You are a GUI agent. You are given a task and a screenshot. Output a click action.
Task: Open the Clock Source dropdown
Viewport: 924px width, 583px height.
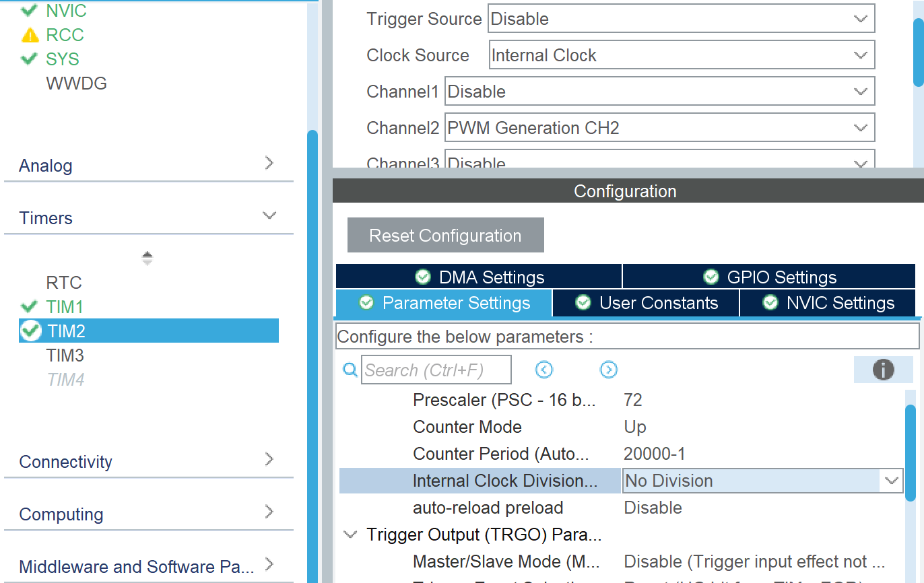coord(682,55)
